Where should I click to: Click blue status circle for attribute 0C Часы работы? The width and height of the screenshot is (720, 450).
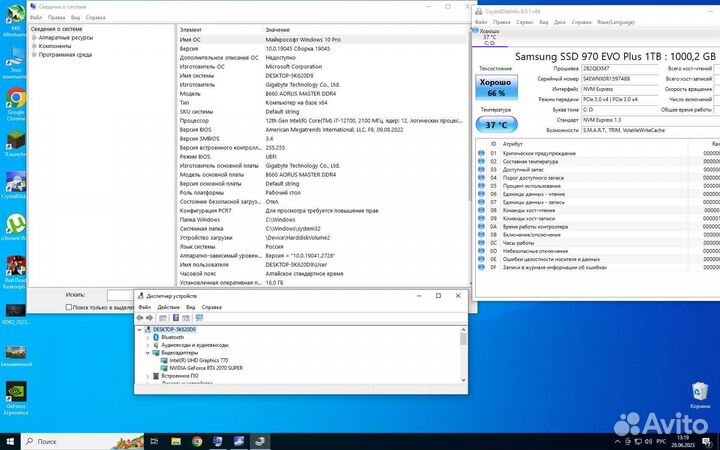481,242
